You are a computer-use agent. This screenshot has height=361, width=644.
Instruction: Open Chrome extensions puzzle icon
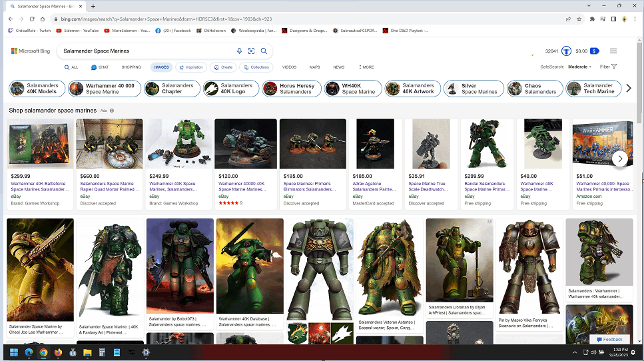pos(592,19)
